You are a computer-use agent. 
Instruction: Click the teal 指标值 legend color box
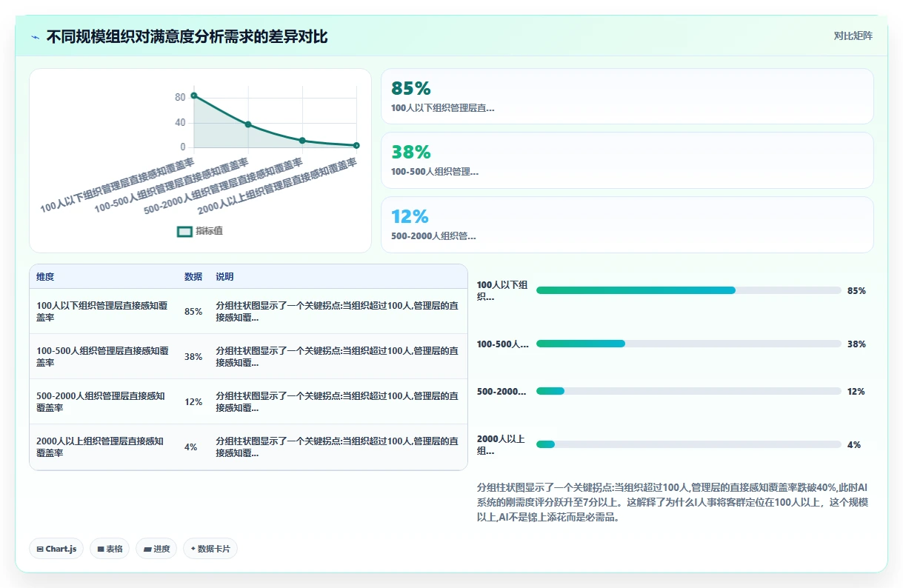pos(184,232)
